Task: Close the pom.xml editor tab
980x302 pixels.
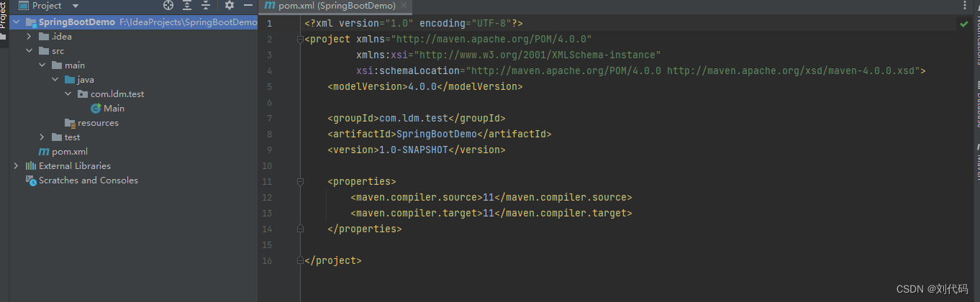Action: pyautogui.click(x=404, y=6)
